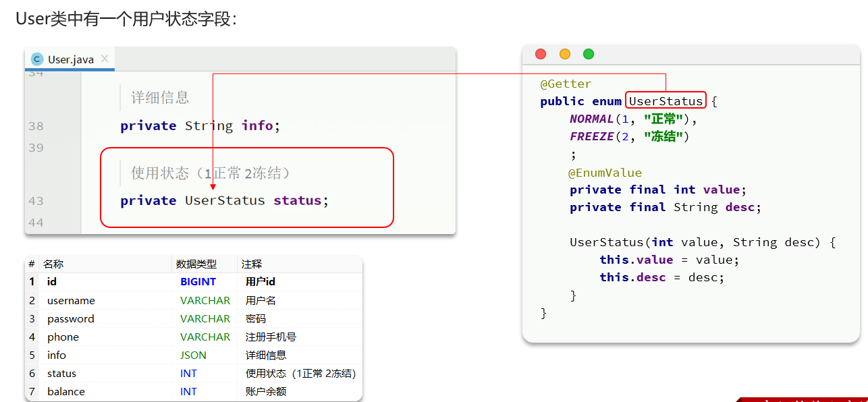This screenshot has width=868, height=402.
Task: Click the 账户余额 comment cell
Action: 266,391
